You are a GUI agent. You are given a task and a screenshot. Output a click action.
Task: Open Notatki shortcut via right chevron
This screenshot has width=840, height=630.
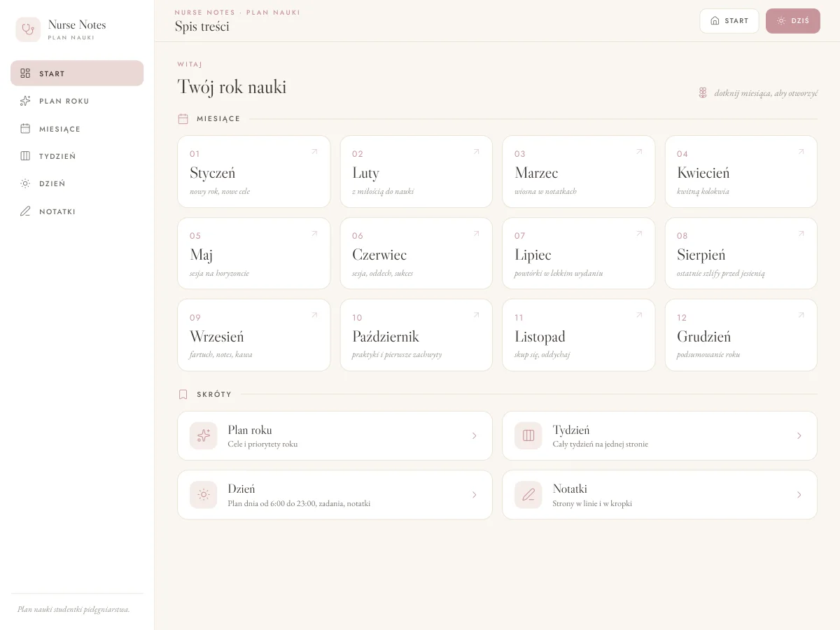tap(799, 495)
